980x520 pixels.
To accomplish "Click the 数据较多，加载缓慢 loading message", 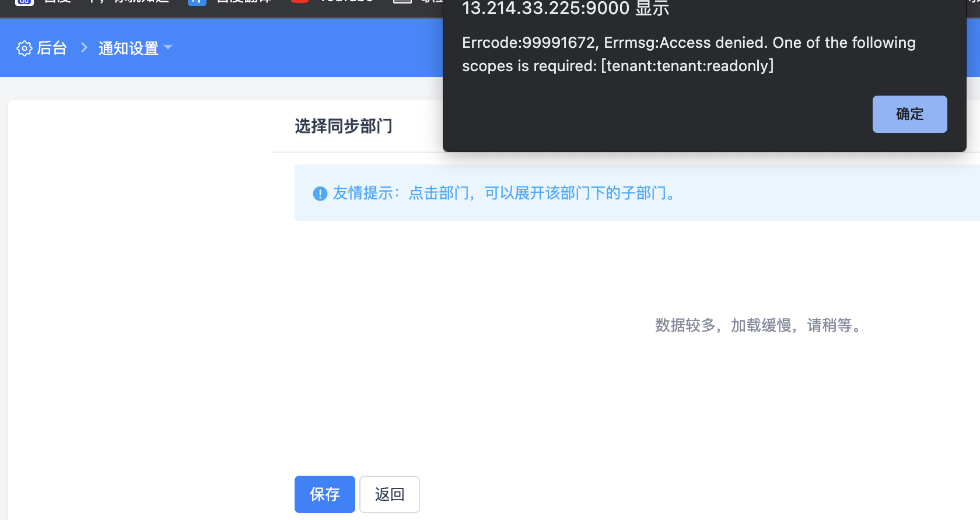I will 759,325.
